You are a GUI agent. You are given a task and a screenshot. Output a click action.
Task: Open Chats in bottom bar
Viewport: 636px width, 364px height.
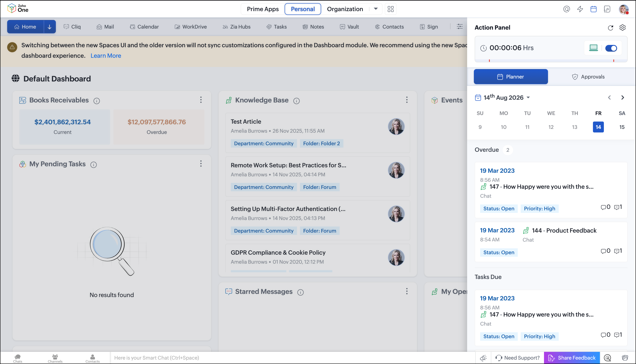tap(17, 358)
